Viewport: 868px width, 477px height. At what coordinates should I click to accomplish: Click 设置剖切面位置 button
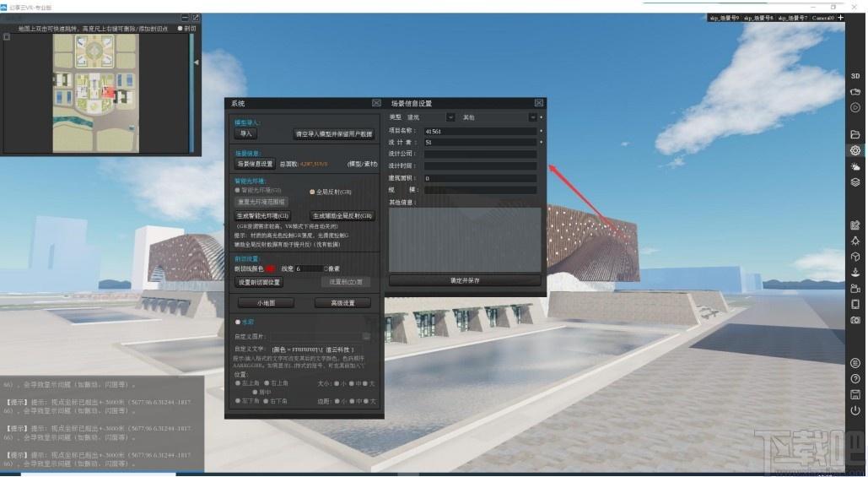[x=259, y=282]
